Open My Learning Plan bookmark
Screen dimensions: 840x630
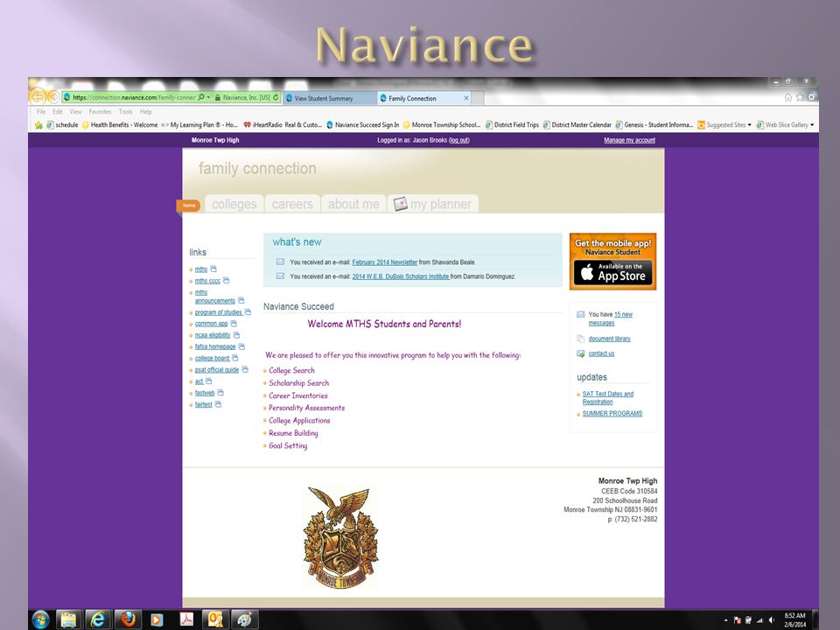coord(199,125)
